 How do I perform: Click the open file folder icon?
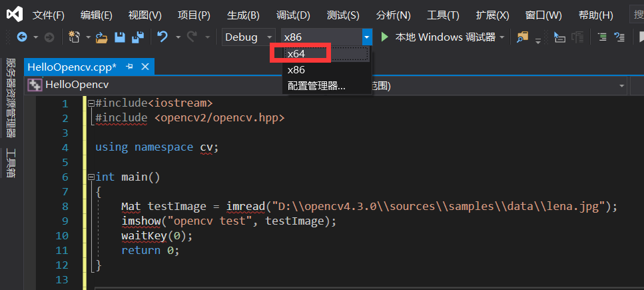101,37
